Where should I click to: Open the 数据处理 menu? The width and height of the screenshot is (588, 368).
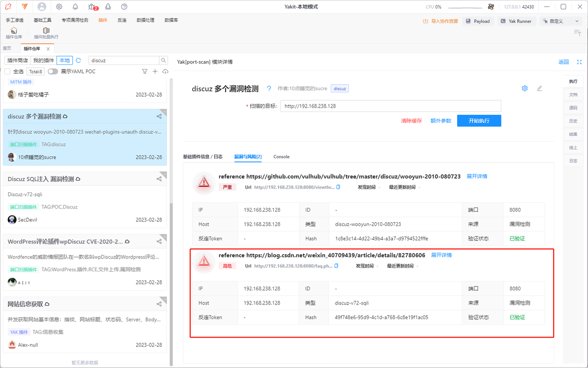146,20
